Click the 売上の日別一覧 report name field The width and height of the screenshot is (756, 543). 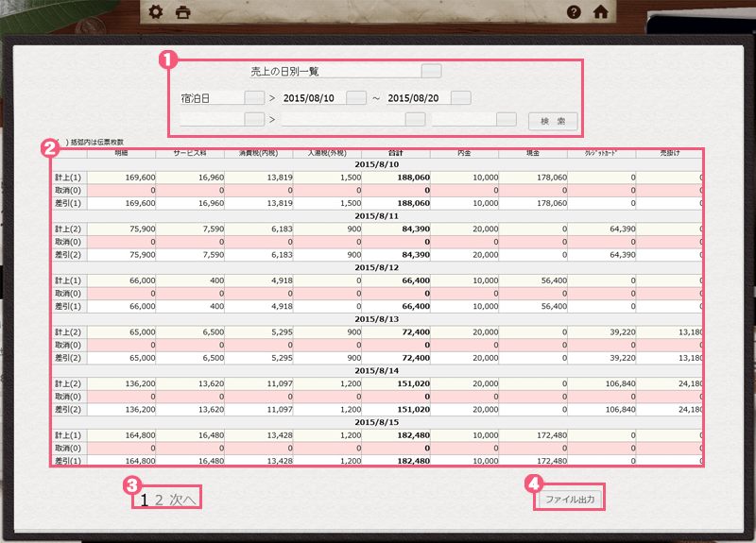point(335,72)
